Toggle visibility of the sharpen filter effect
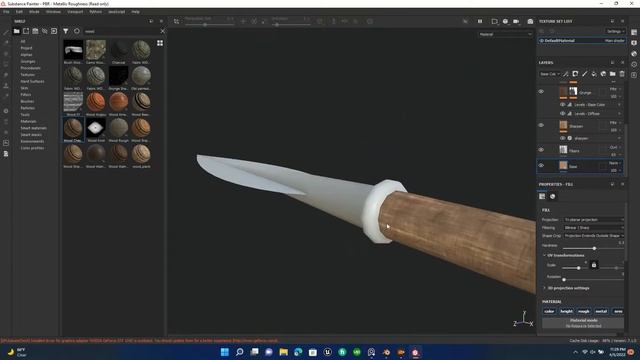Screen dimensions: 640x360 [x=562, y=138]
